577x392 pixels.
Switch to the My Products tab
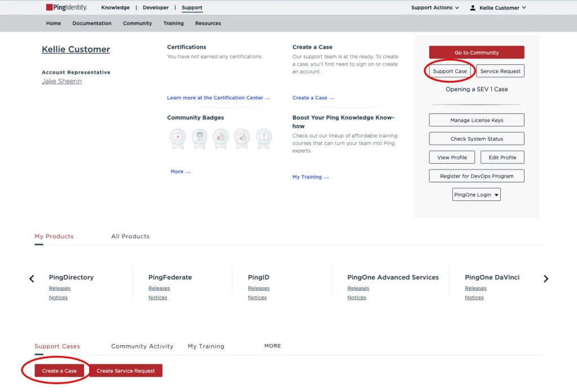click(x=54, y=237)
